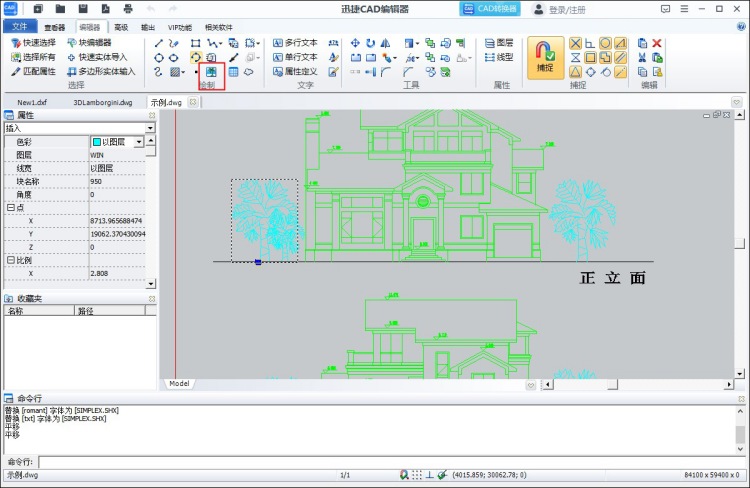Screen dimensions: 750x488
Task: Select the Revision Cloud tool
Action: 249,72
